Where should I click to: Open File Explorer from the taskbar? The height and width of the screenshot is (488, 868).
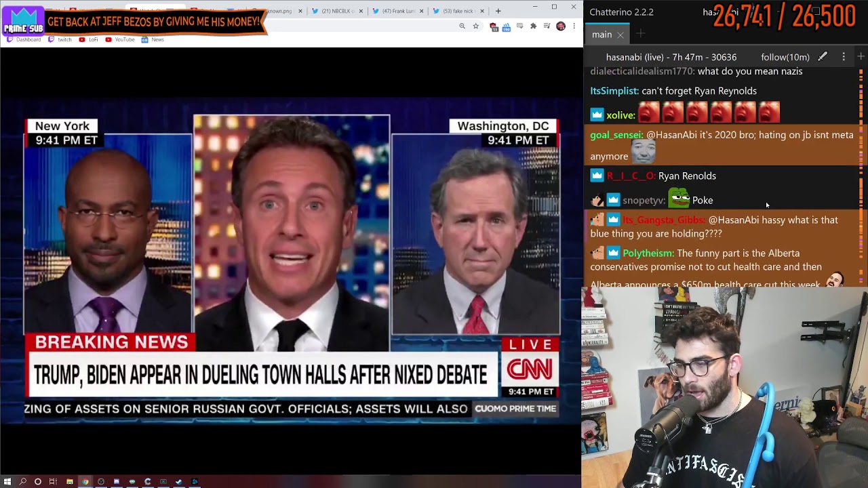point(69,482)
